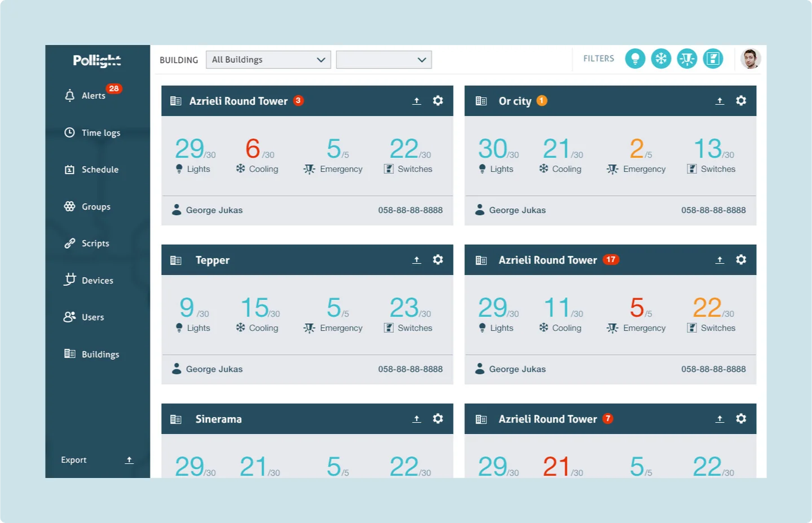Click upload icon on first Azrieli Round Tower card
This screenshot has height=523, width=812.
[x=417, y=101]
